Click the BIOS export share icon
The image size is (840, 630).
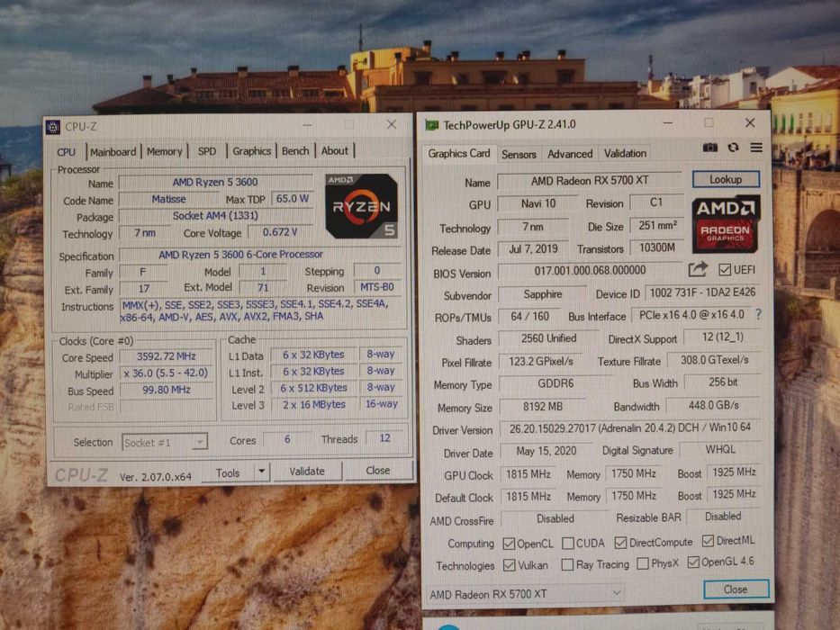(x=698, y=269)
